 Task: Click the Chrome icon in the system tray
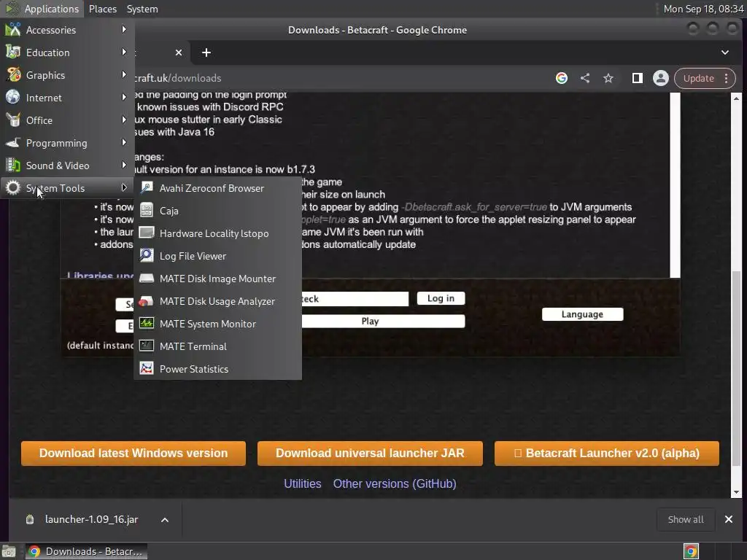coord(691,551)
